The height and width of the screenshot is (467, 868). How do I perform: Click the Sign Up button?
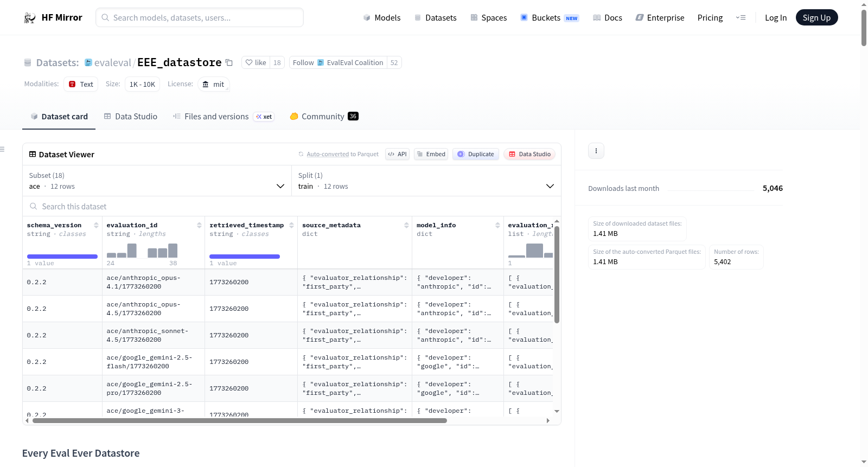(816, 17)
